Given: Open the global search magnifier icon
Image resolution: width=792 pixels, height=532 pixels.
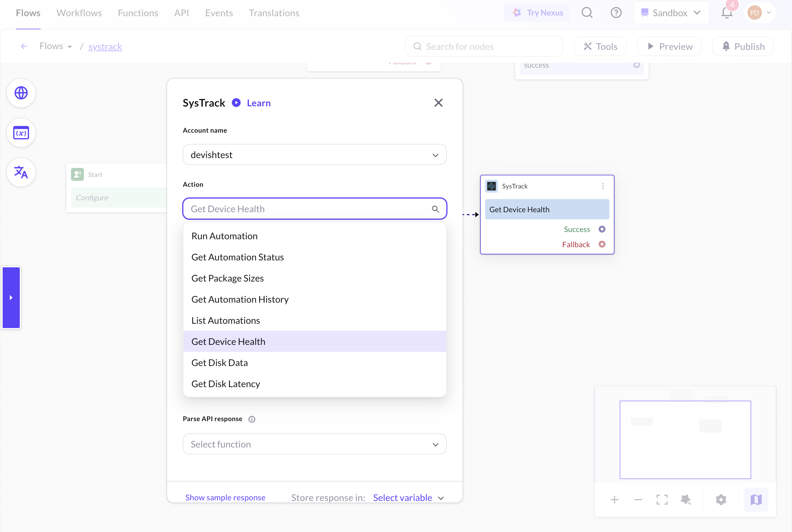Looking at the screenshot, I should coord(587,13).
